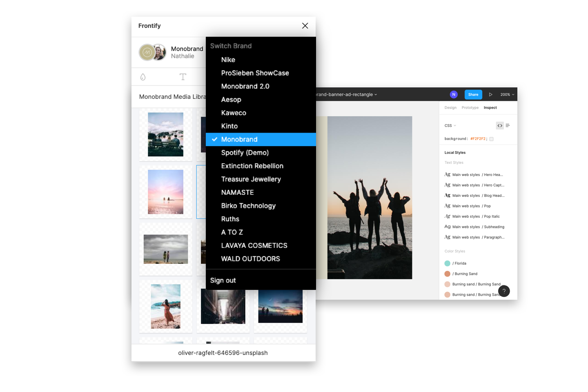The image size is (588, 392).
Task: Select the checked Monobrand entry
Action: 261,139
